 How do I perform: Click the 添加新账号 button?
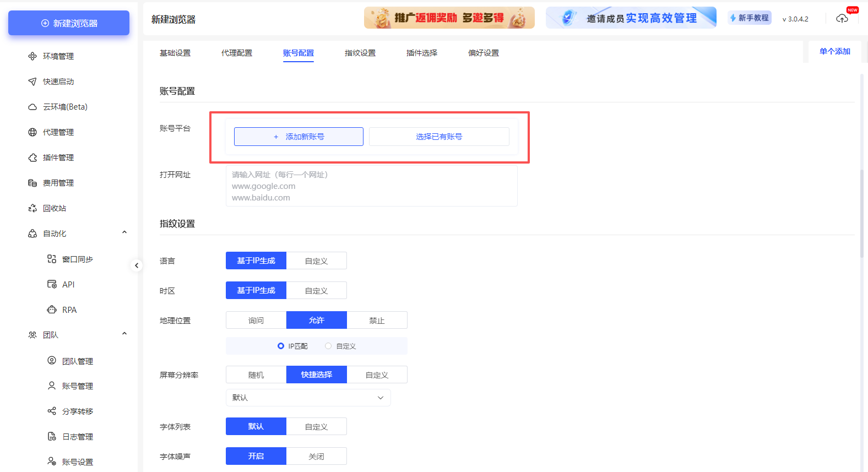coord(299,137)
